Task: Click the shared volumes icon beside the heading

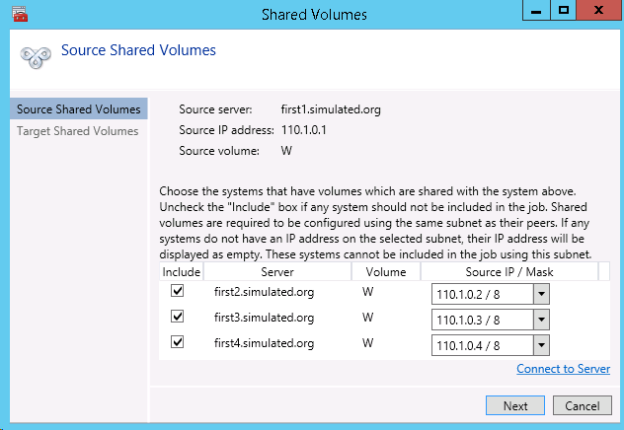Action: (35, 54)
